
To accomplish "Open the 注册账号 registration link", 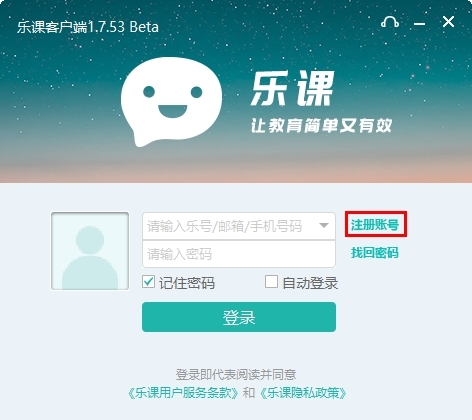I will click(x=375, y=225).
